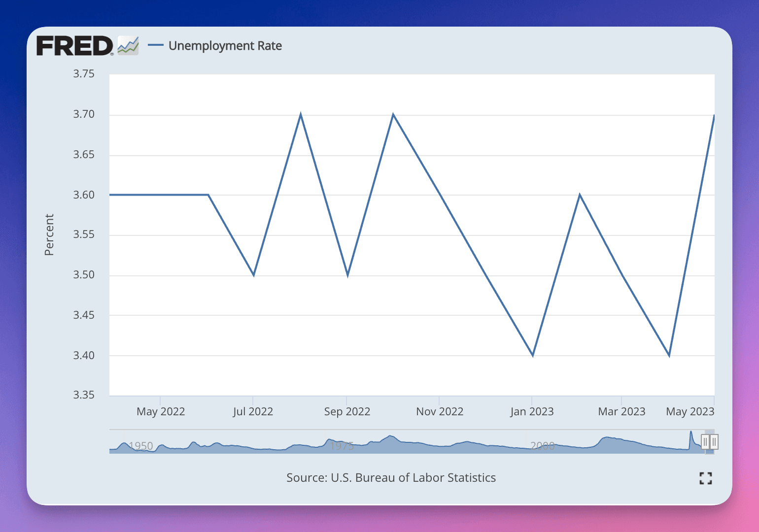Select the May 2023 axis label

click(690, 411)
